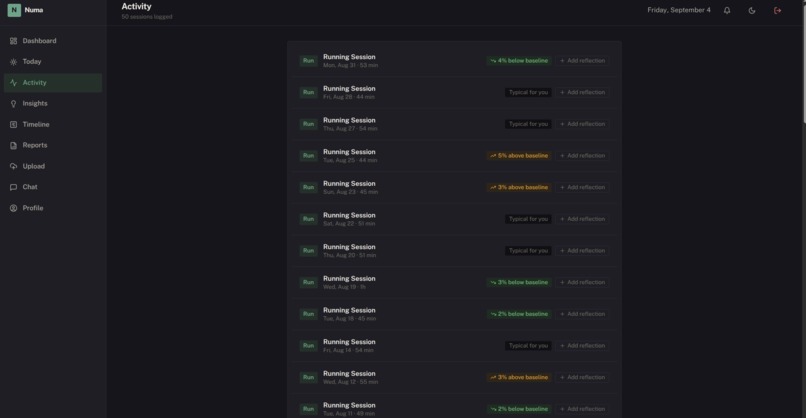Open the Insights section
Screen dimensions: 806x418
pyautogui.click(x=53, y=103)
